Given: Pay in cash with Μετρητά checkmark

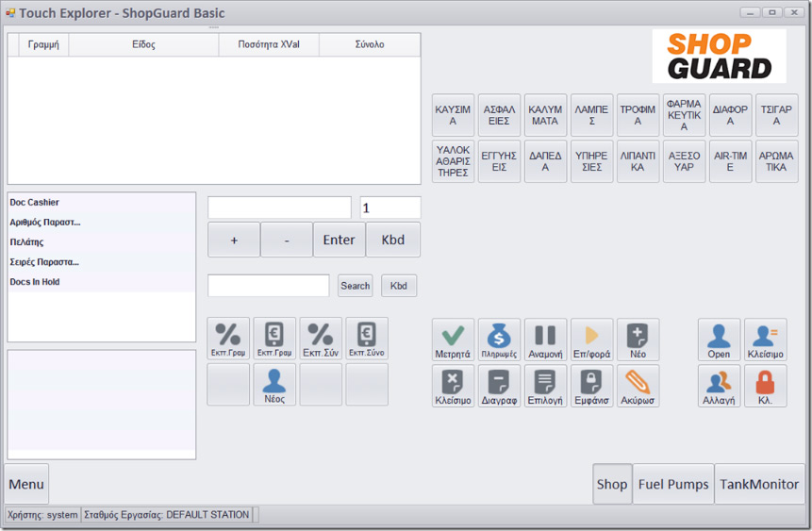Looking at the screenshot, I should coord(453,340).
